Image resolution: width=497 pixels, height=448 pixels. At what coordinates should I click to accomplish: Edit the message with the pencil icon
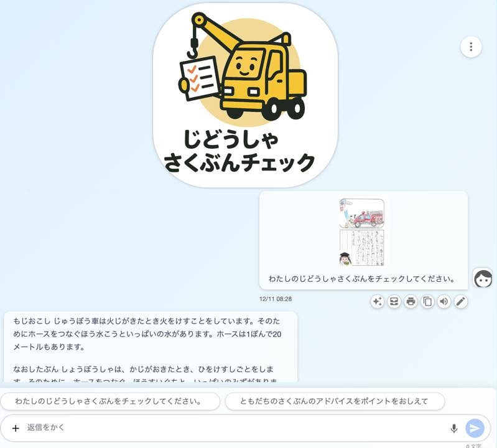pyautogui.click(x=460, y=301)
